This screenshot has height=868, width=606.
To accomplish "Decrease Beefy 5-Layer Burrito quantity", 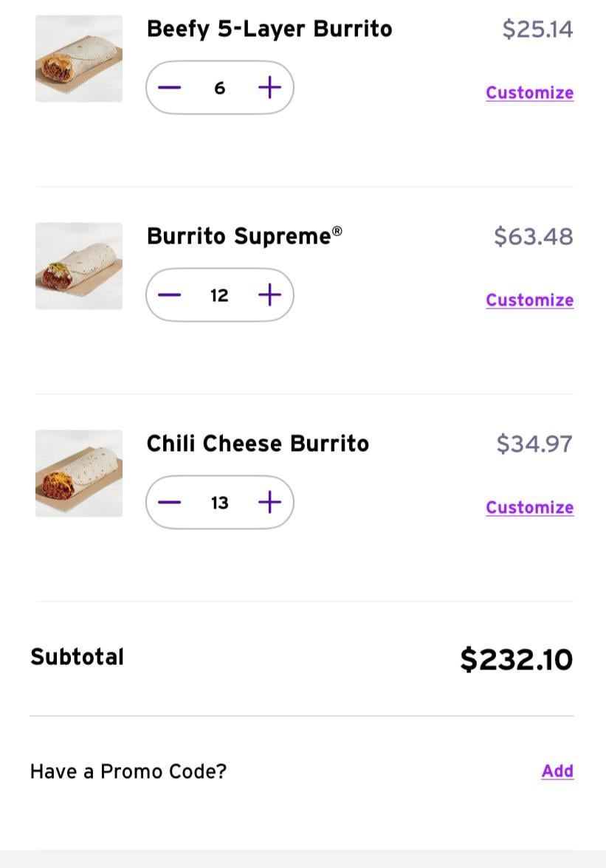I will pos(169,88).
